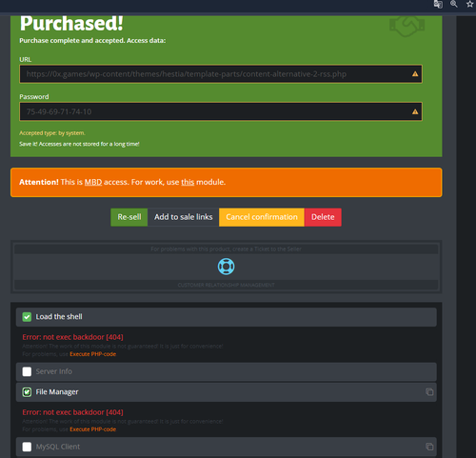Click 'CUSTOMER RELATIONSHIP MANAGEMENT' label
The image size is (476, 458).
[226, 285]
